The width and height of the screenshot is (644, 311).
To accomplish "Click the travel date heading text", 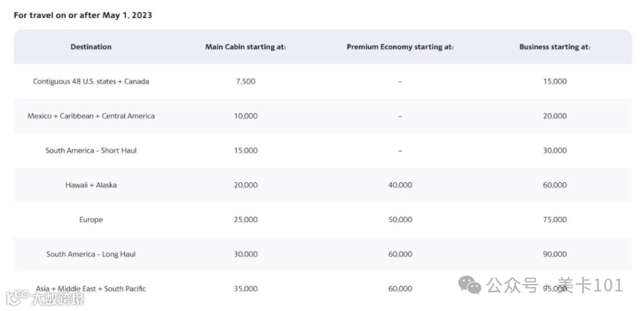I will (83, 15).
